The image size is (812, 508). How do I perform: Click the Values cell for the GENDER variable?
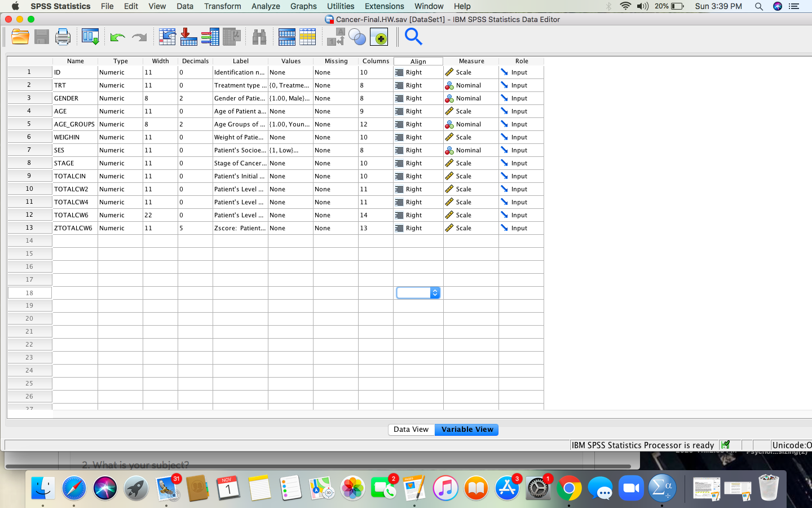[x=290, y=98]
